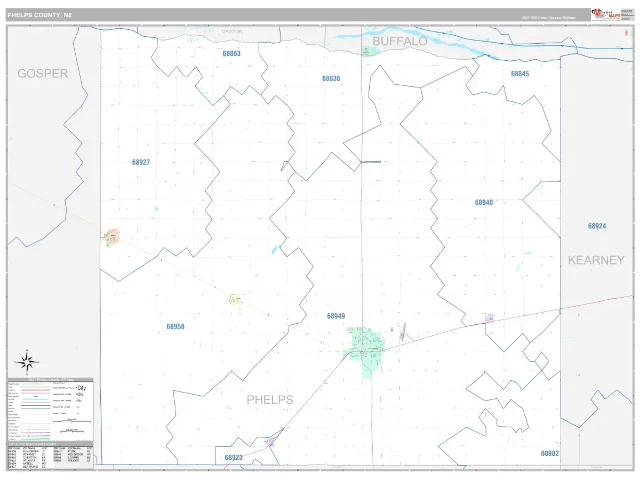Click the light blue line sample in the legend

35,400
